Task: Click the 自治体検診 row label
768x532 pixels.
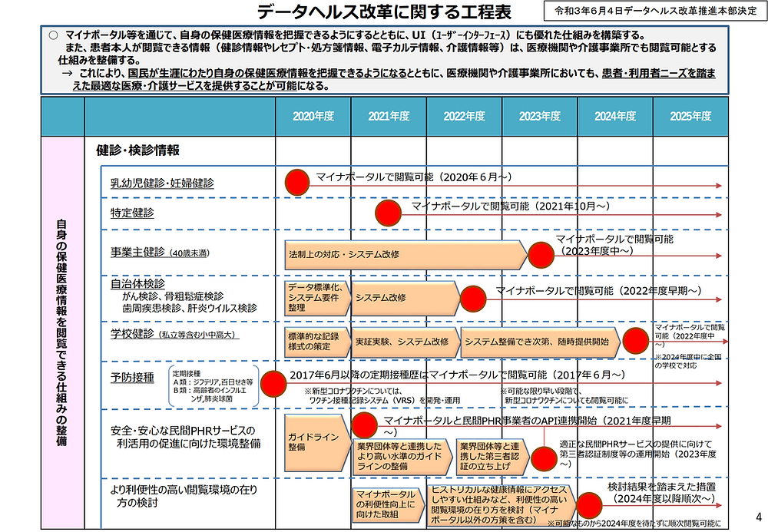Action: pyautogui.click(x=137, y=284)
